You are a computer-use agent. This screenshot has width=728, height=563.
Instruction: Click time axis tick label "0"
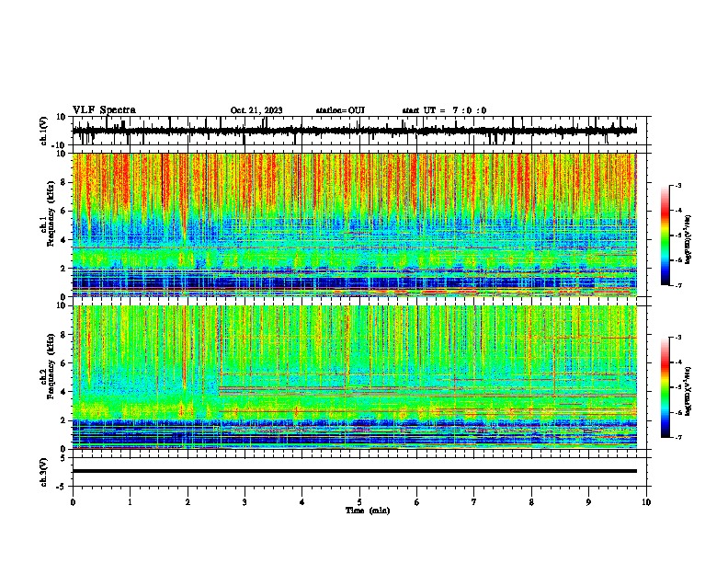coord(73,502)
